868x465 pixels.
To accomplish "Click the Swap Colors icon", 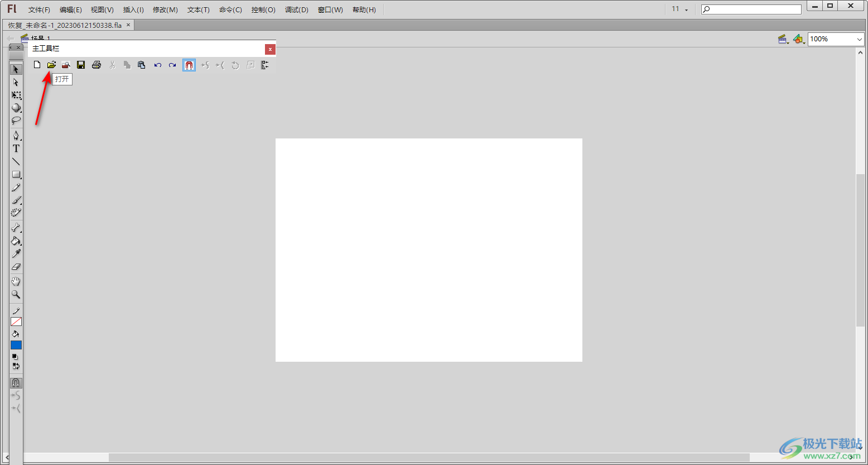I will coord(16,366).
